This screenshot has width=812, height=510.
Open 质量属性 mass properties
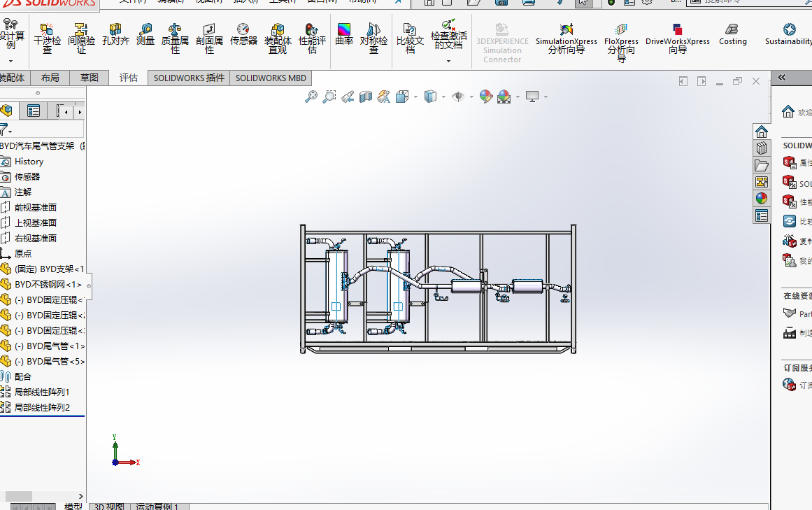(175, 39)
